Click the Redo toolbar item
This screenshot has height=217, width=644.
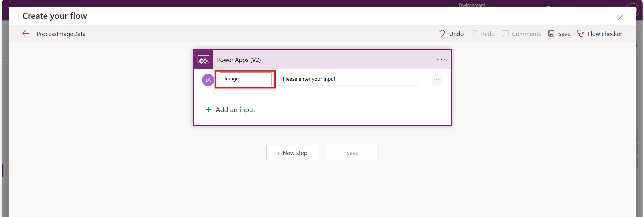pyautogui.click(x=483, y=34)
